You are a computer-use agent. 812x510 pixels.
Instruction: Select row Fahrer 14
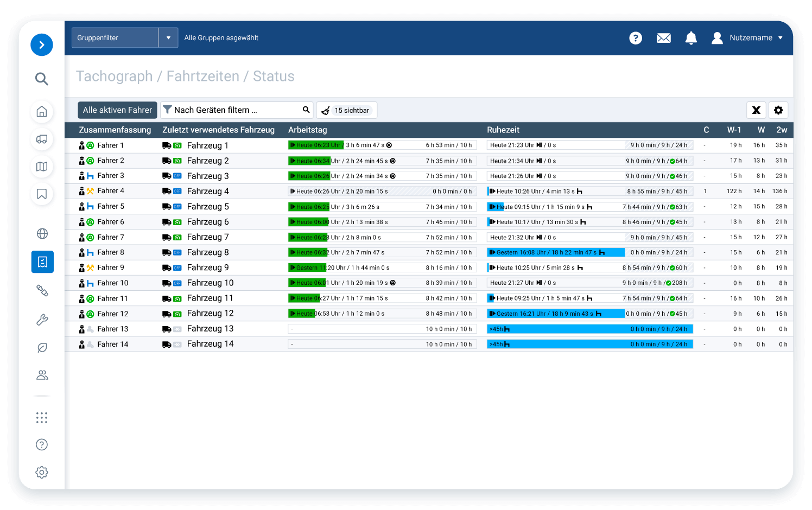[x=429, y=344]
